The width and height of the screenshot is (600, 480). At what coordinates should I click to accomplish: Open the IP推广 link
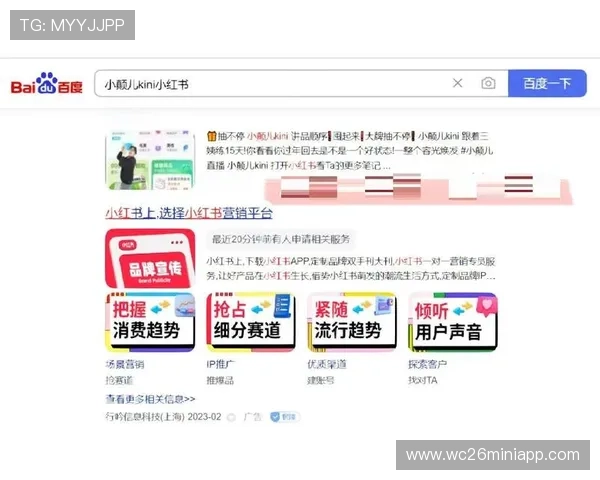(221, 364)
